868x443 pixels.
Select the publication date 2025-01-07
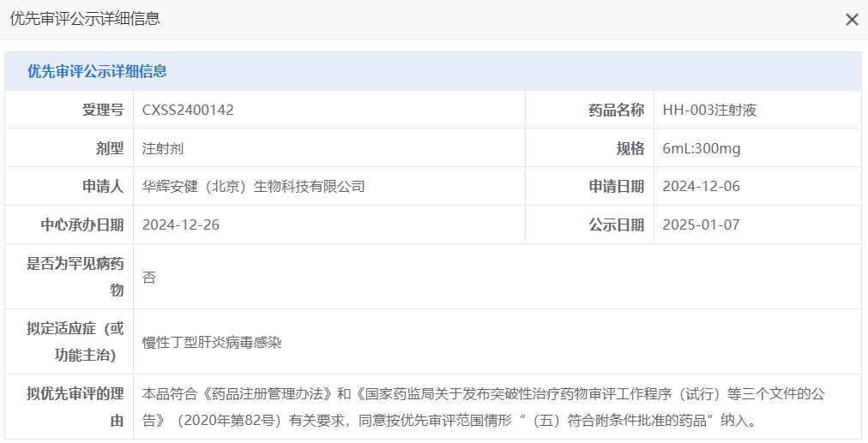coord(702,224)
